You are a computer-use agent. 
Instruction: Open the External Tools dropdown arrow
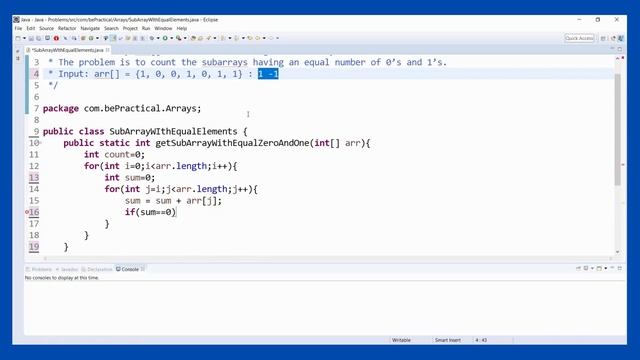click(185, 38)
